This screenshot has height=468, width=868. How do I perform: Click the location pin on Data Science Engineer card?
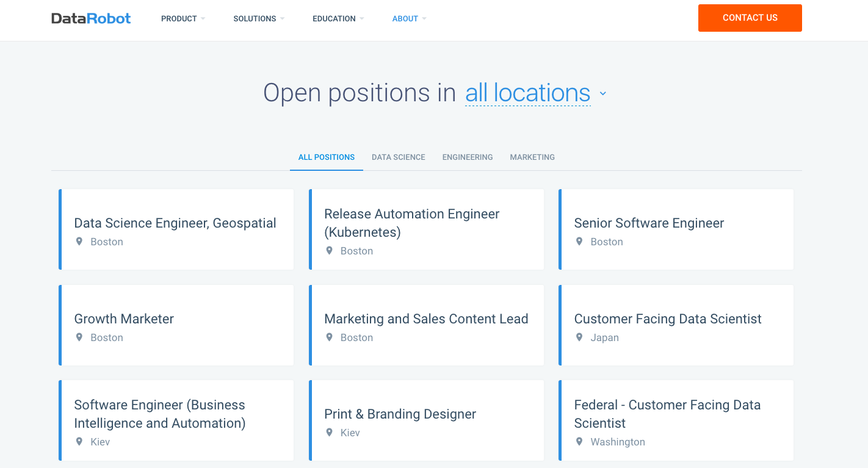[x=79, y=242]
